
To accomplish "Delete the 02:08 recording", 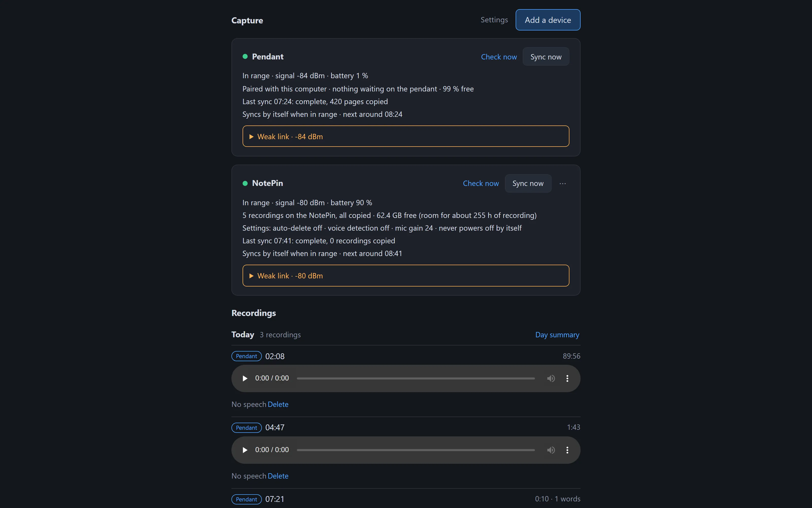I will click(278, 404).
